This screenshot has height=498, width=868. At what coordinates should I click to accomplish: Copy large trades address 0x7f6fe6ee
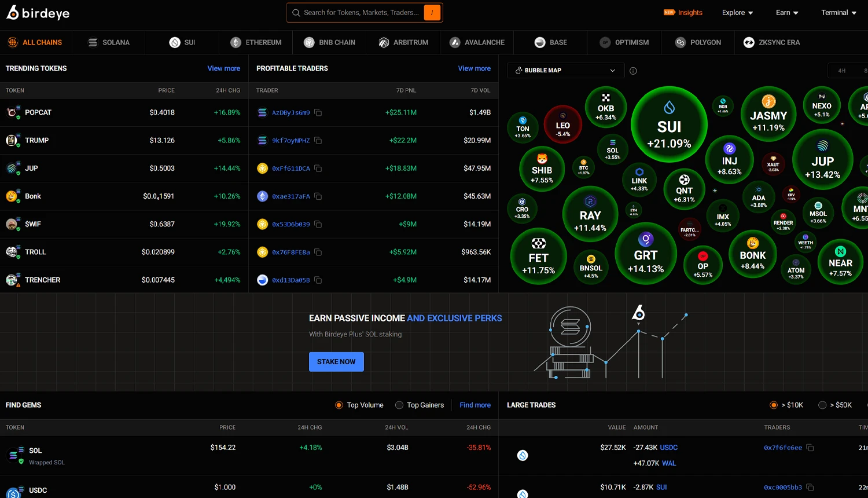click(810, 448)
